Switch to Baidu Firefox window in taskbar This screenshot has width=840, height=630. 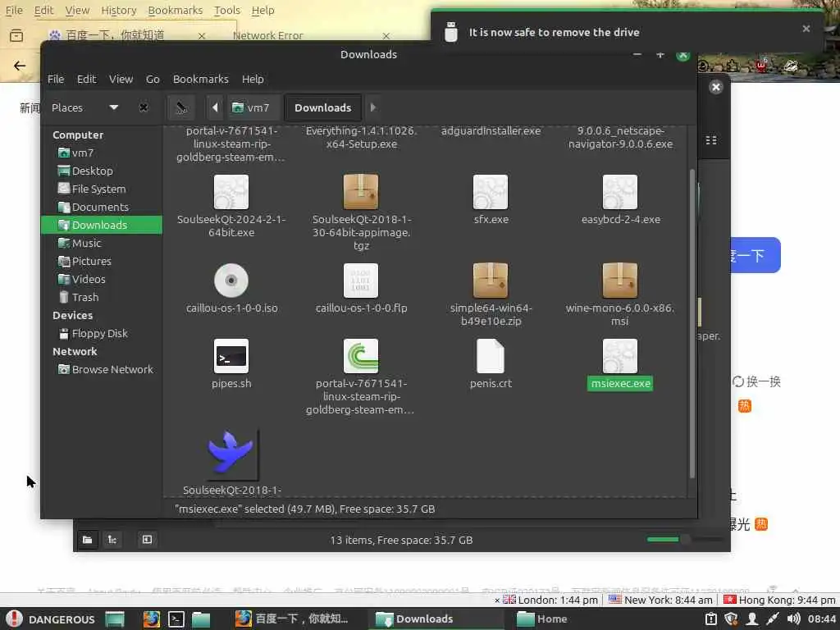point(293,619)
